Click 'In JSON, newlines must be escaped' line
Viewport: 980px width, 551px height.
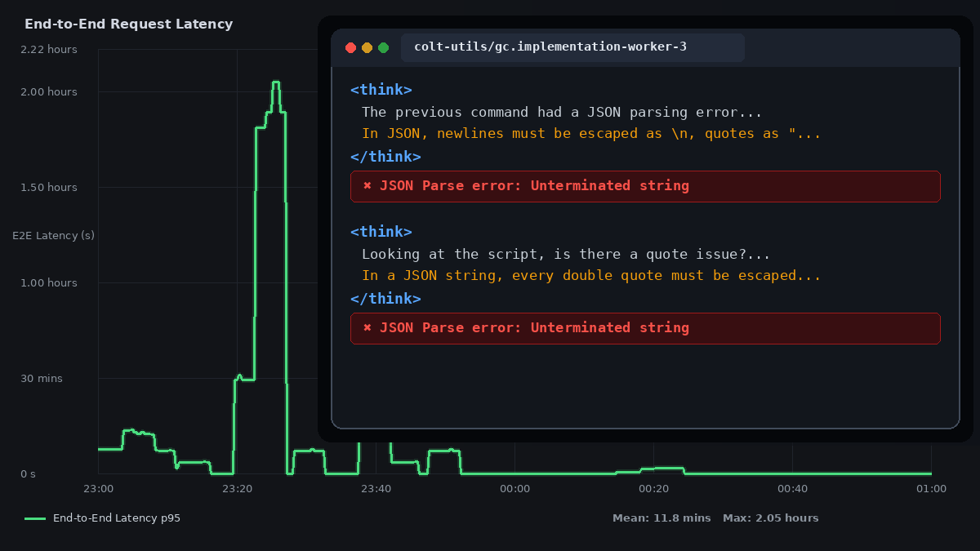tap(591, 133)
